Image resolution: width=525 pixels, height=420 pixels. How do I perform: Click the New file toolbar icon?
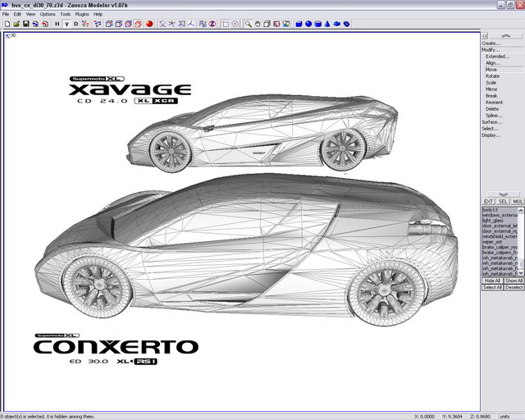pos(7,24)
